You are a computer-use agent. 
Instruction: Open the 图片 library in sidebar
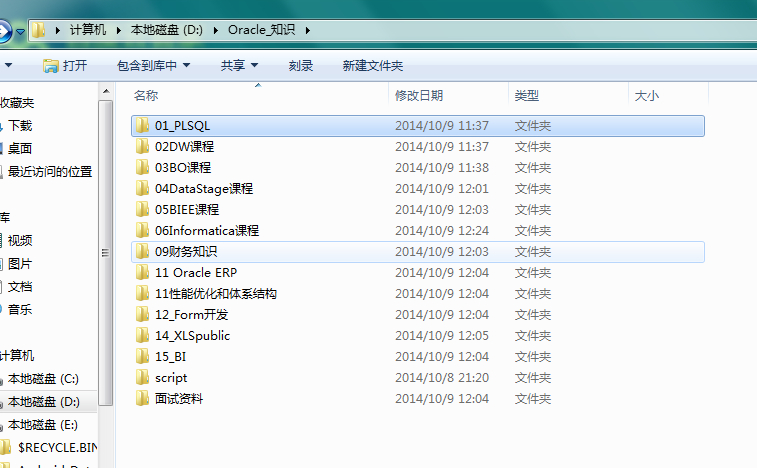pos(20,264)
